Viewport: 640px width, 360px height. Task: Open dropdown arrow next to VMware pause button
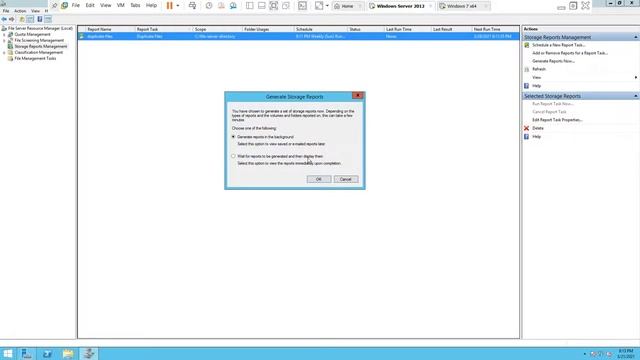[x=178, y=6]
